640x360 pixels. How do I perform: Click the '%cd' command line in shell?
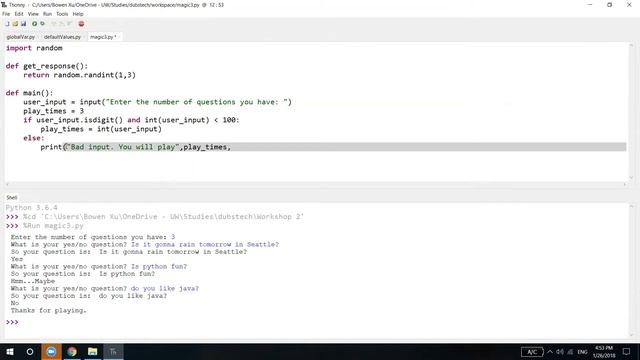point(163,217)
